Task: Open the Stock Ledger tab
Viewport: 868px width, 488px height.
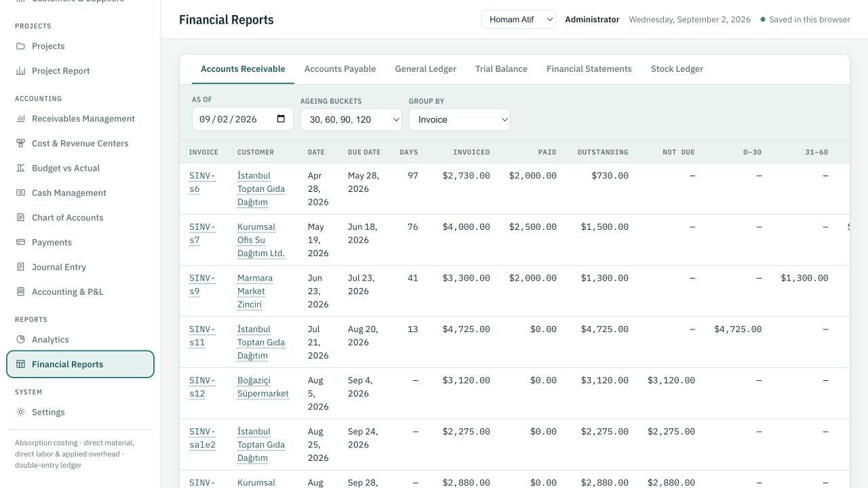Action: (677, 69)
